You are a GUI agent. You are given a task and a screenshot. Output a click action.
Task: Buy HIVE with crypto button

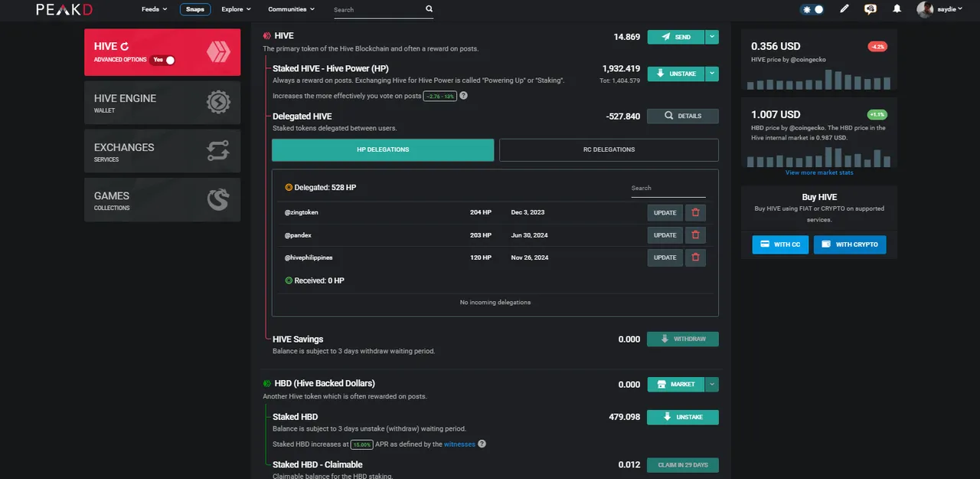[x=850, y=244]
